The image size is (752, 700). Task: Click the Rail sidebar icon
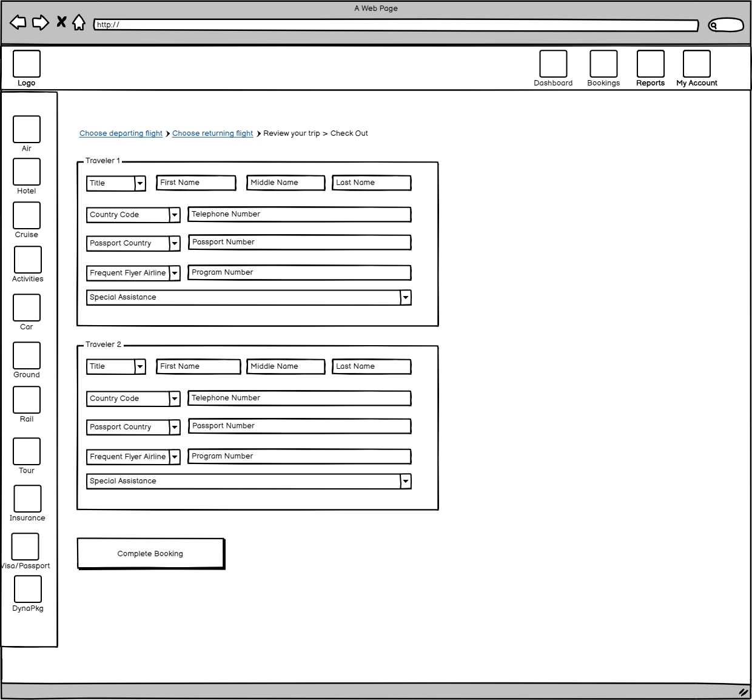pos(27,400)
